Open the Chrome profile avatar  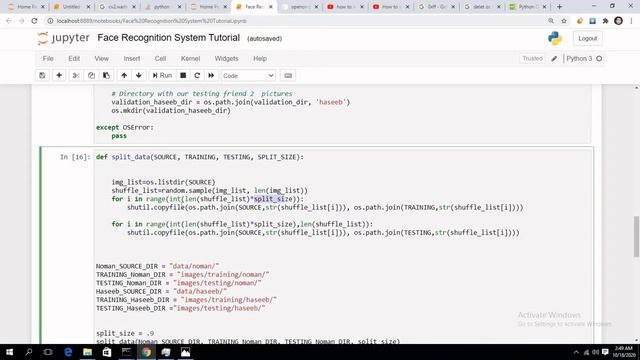click(x=618, y=21)
